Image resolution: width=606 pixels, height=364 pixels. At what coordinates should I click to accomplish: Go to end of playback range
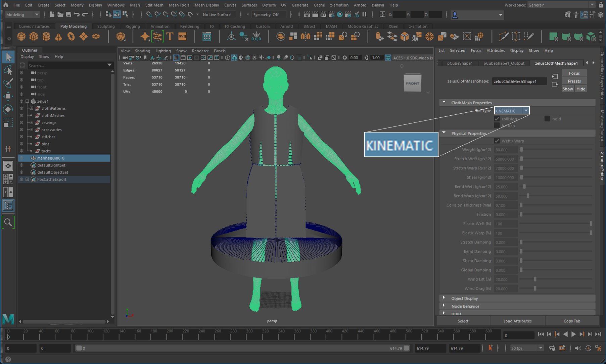(x=598, y=334)
